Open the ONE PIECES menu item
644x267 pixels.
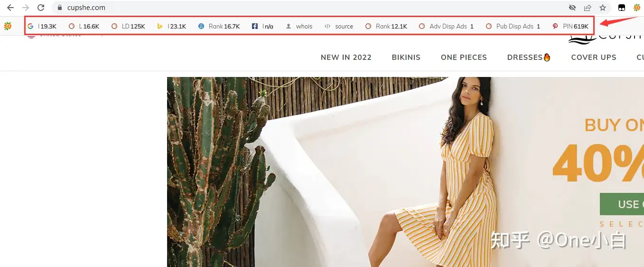[464, 57]
